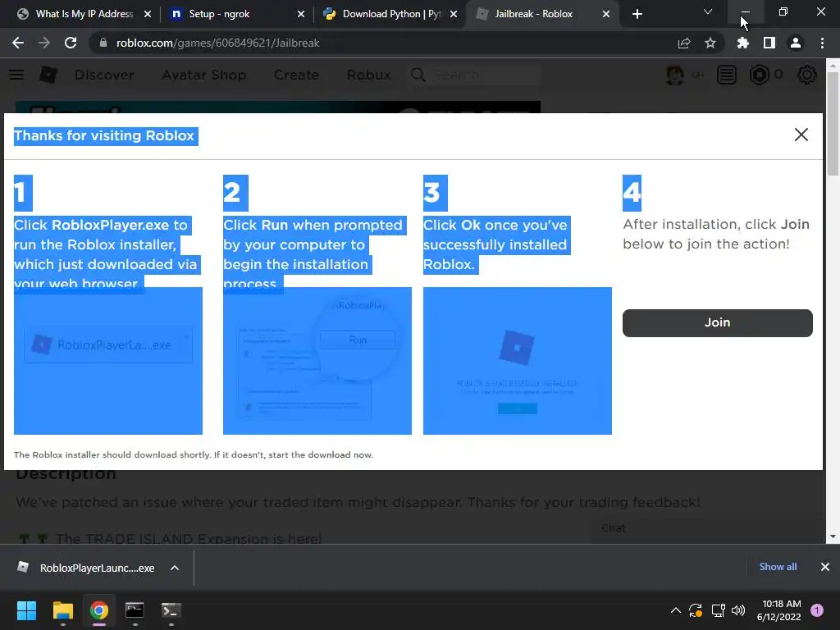Click the Roblox logo home icon

48,75
